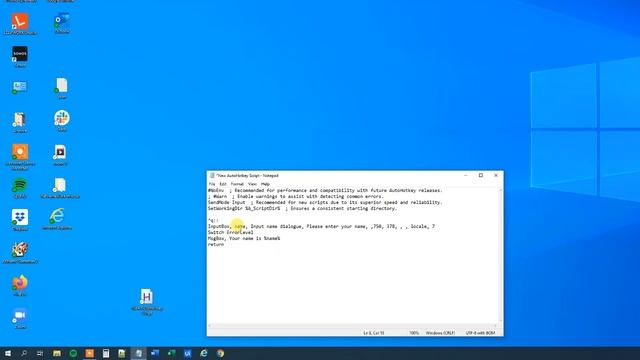Select the blank file icon above Slack
This screenshot has height=360, width=640.
(x=62, y=88)
